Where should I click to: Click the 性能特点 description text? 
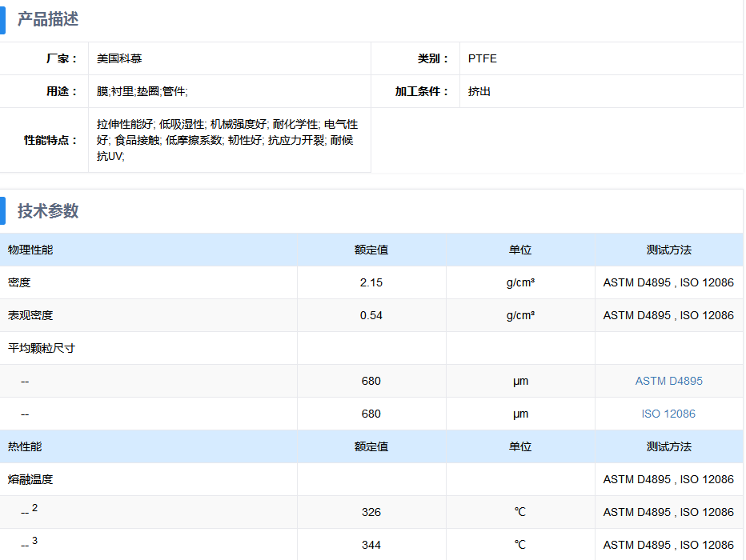[227, 140]
